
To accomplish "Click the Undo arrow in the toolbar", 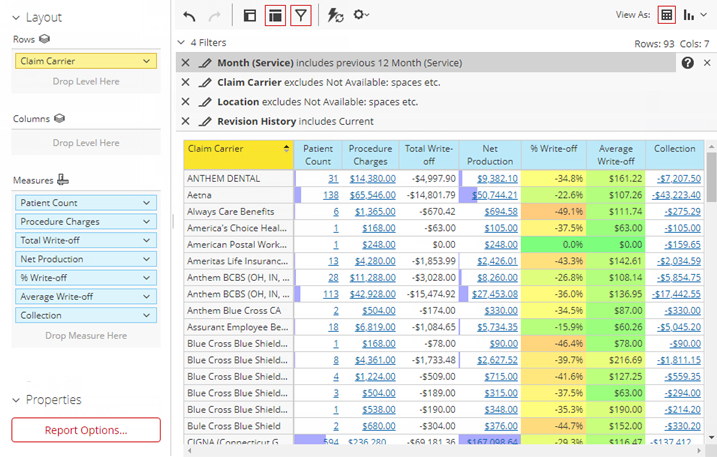I will 190,15.
